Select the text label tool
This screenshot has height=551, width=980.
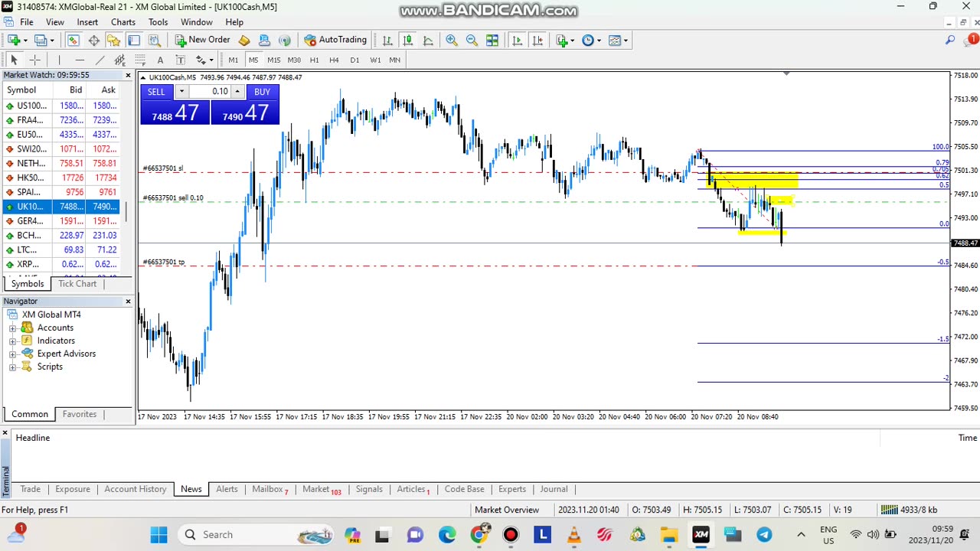[x=160, y=60]
